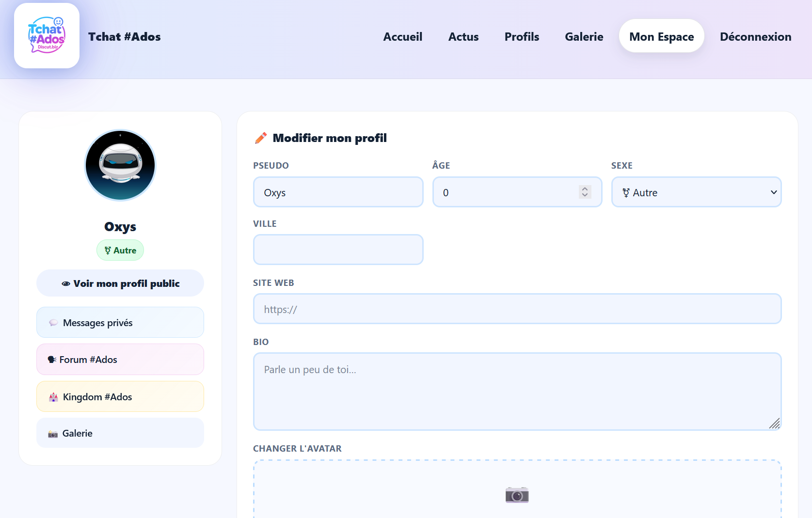Click Déconnexion to log out
Viewport: 812px width, 518px height.
(755, 37)
